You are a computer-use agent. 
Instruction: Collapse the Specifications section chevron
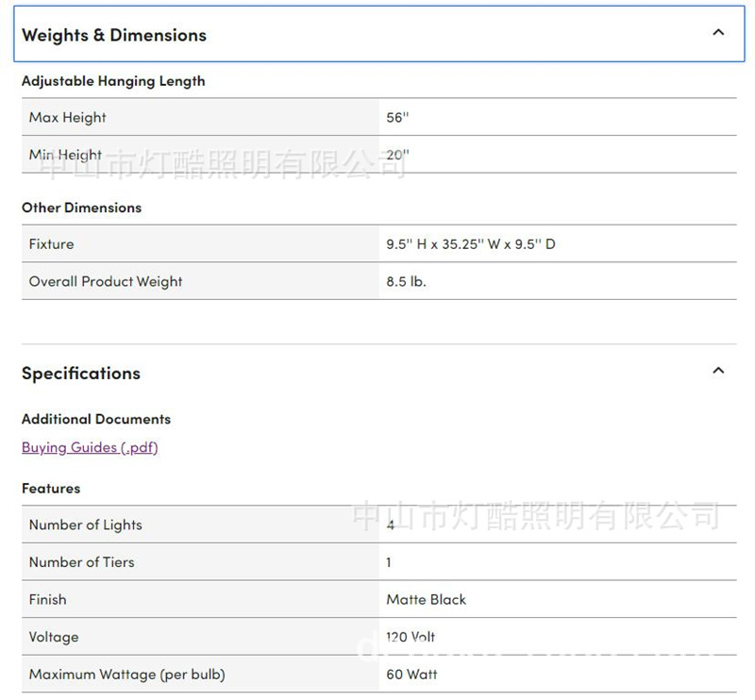[718, 371]
